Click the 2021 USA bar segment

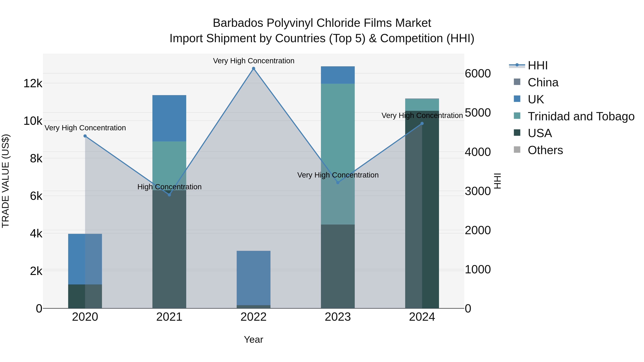point(169,249)
